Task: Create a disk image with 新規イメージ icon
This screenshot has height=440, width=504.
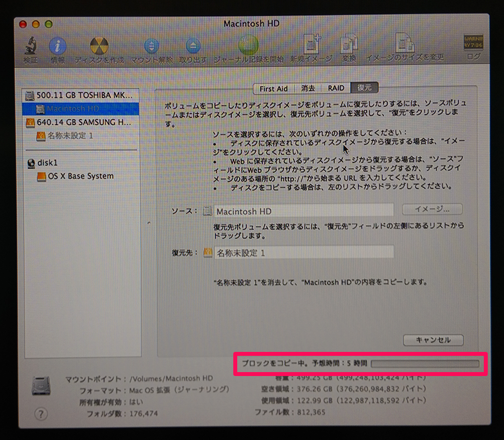Action: click(311, 45)
